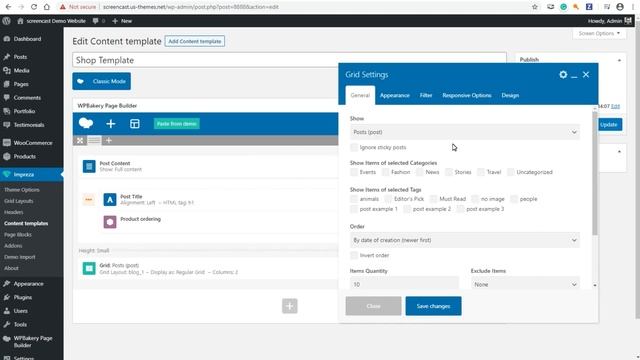This screenshot has width=640, height=360.
Task: Add column with small plus in row bar
Action: (109, 140)
